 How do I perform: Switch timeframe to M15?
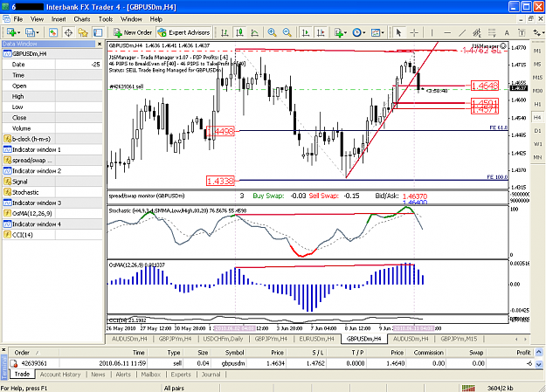click(x=537, y=78)
